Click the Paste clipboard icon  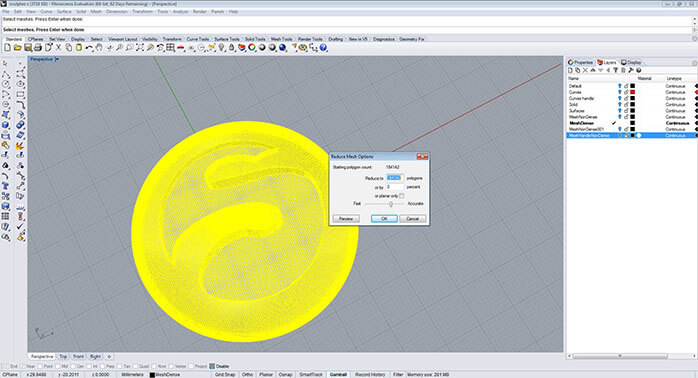click(79, 47)
